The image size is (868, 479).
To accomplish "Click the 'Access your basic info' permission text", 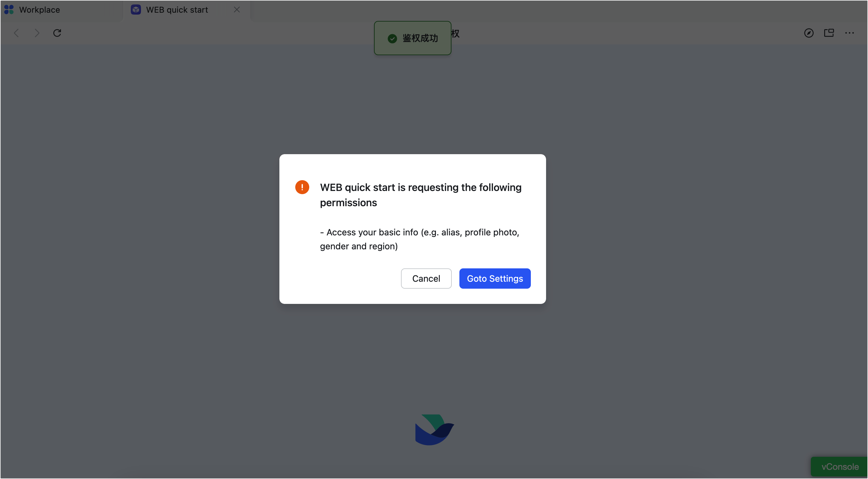I will (x=419, y=239).
